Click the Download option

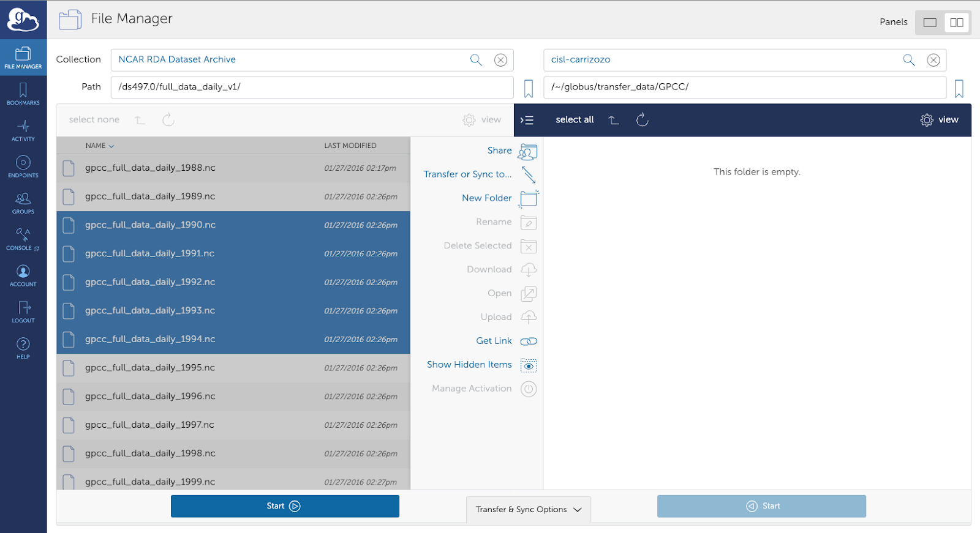pyautogui.click(x=502, y=270)
